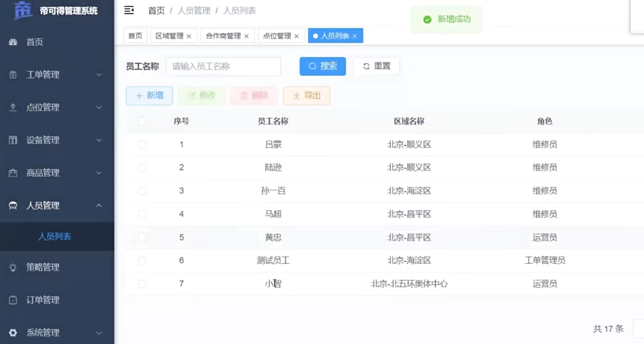
Task: Select the checkbox for 黄忠
Action: 142,237
